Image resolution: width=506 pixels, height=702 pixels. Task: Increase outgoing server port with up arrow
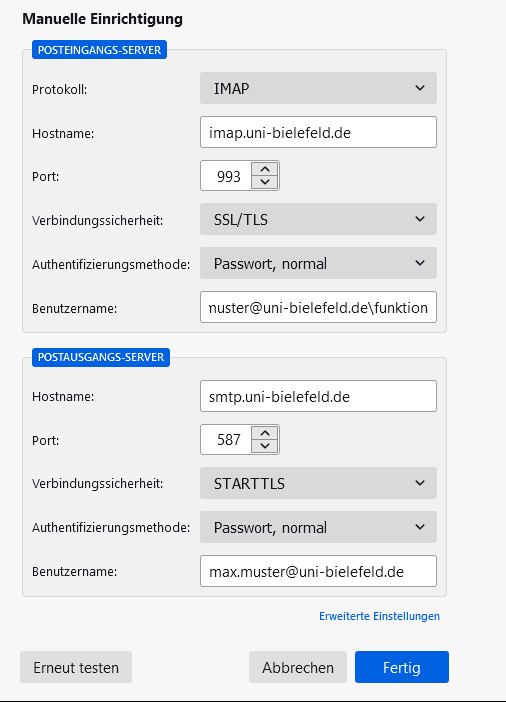265,433
